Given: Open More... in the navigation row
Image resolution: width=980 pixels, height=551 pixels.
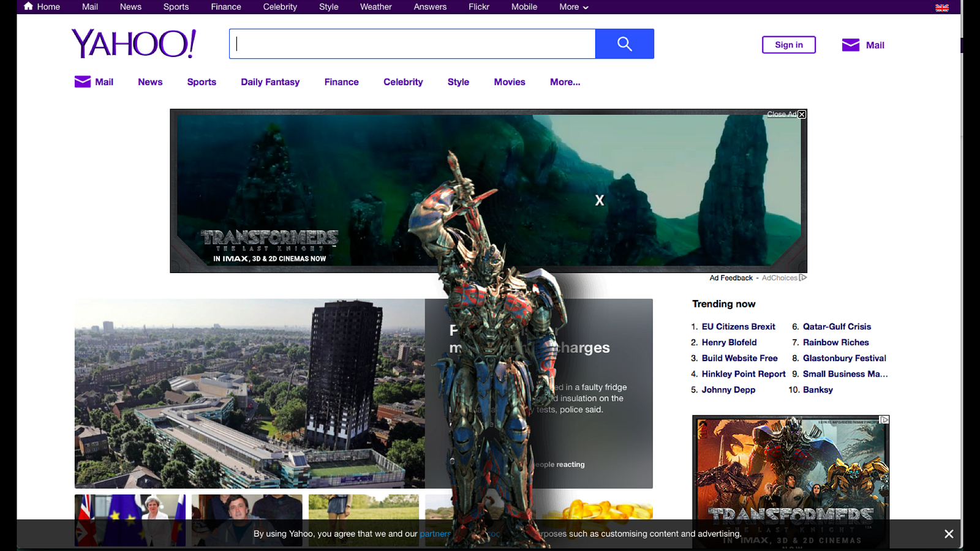Looking at the screenshot, I should coord(565,82).
